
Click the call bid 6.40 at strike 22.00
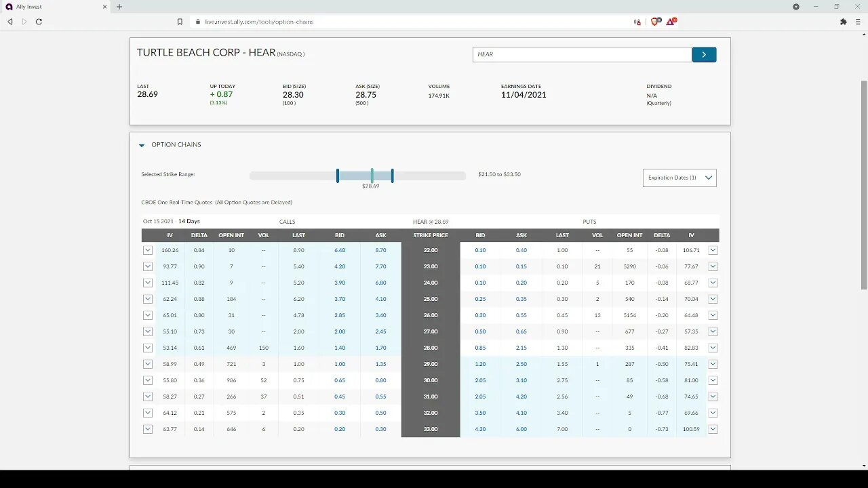pyautogui.click(x=340, y=250)
